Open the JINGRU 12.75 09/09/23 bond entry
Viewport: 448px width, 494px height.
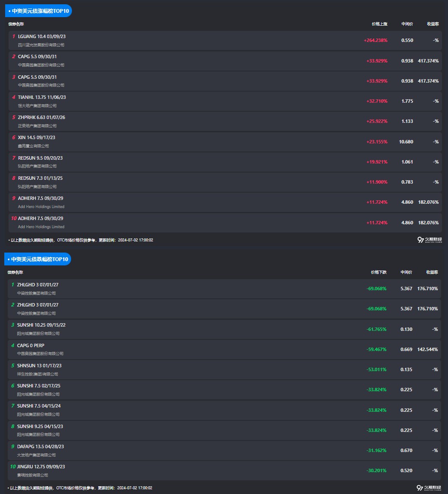pyautogui.click(x=41, y=467)
